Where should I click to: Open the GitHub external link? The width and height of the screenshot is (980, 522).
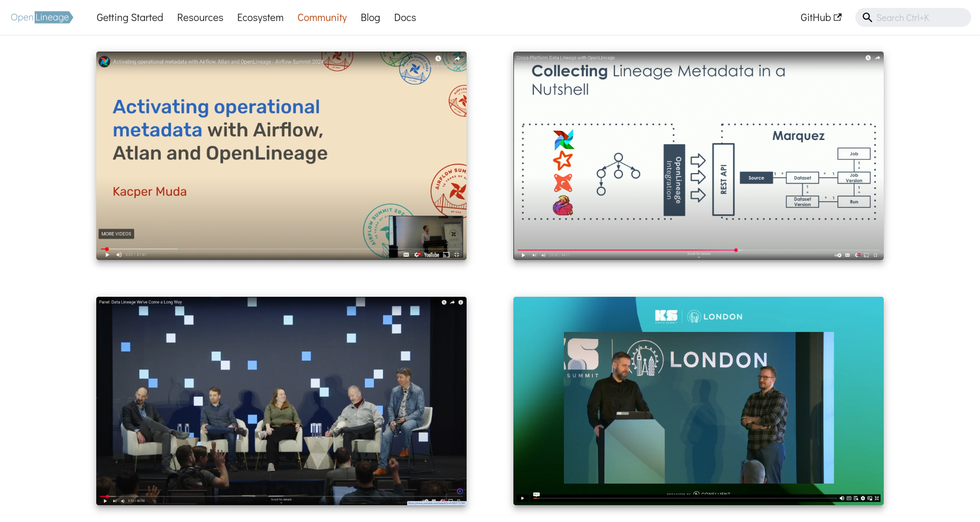(820, 18)
